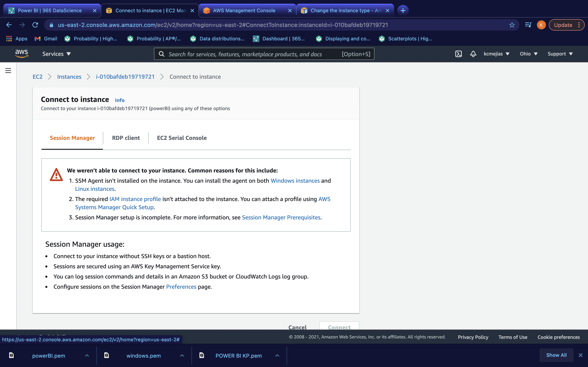Reload the current page

coord(35,25)
